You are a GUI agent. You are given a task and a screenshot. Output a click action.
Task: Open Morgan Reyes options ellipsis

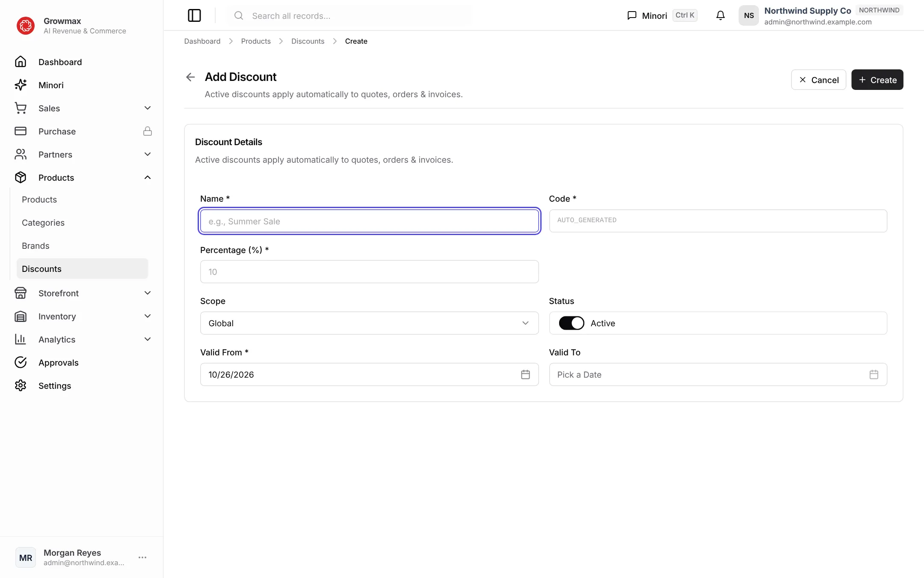coord(142,557)
